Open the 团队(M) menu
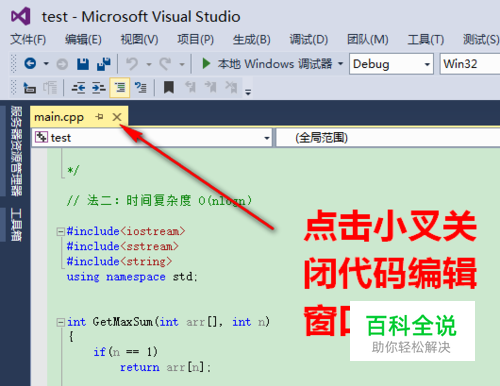This screenshot has width=500, height=386. 368,40
